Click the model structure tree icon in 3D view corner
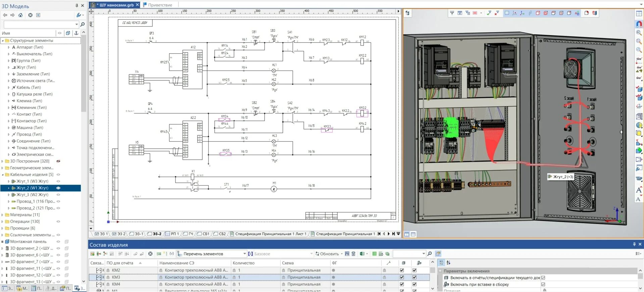Screen dimensions: 644x292 coord(407,13)
